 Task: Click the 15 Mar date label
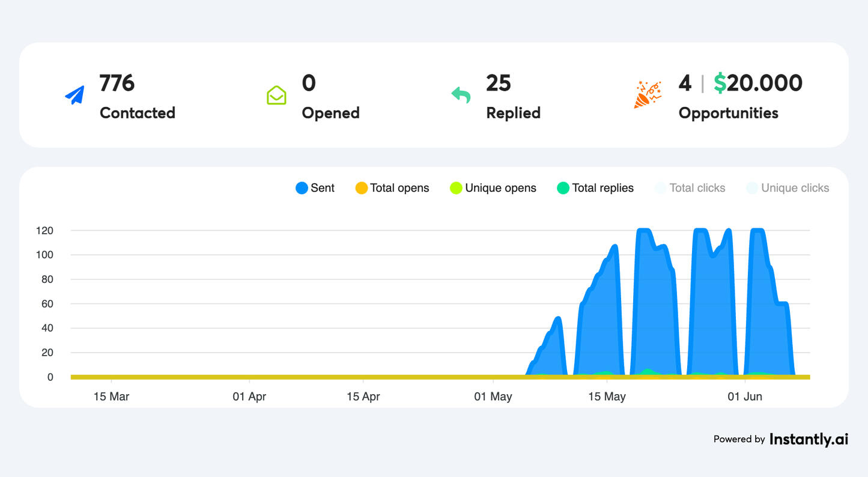coord(112,396)
